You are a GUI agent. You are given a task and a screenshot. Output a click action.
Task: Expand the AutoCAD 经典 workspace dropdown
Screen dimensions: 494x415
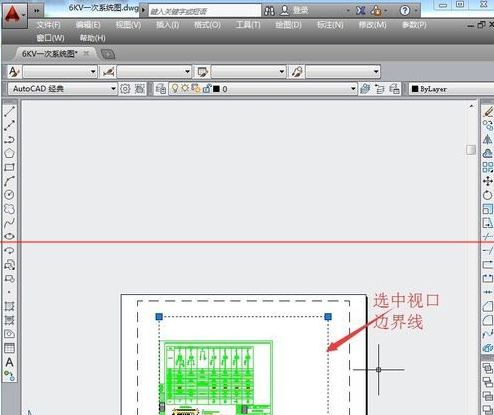(x=113, y=89)
